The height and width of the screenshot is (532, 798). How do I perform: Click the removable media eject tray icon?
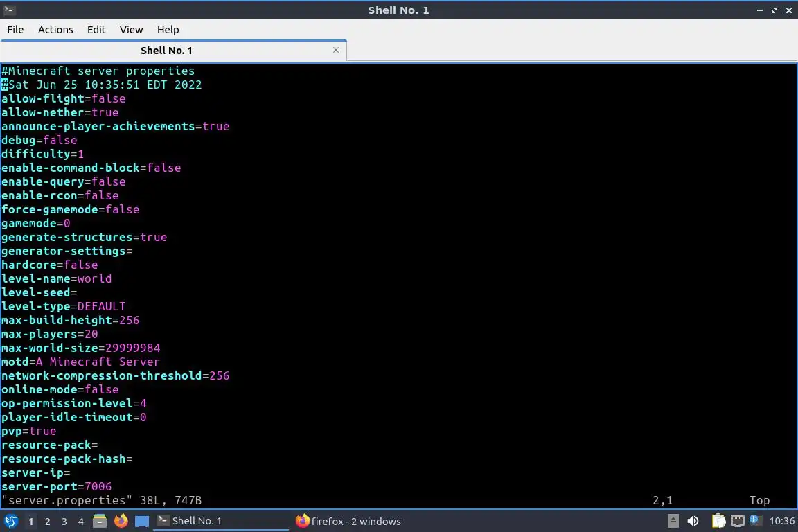tap(673, 521)
